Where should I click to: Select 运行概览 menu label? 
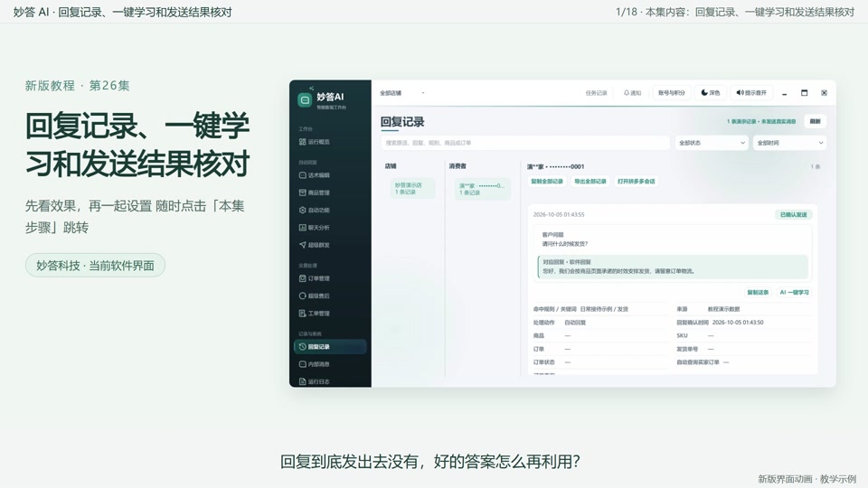[x=319, y=142]
